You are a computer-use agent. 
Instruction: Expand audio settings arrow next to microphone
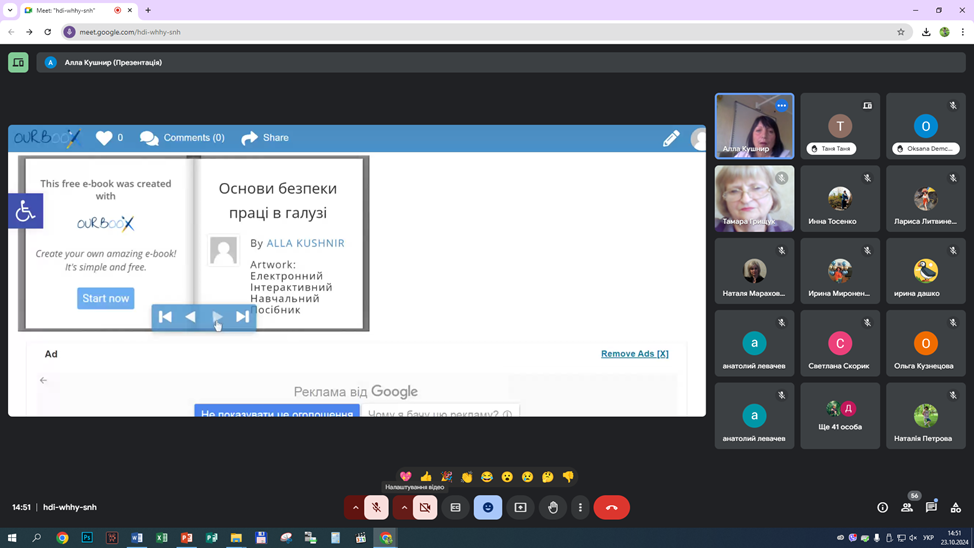point(355,508)
